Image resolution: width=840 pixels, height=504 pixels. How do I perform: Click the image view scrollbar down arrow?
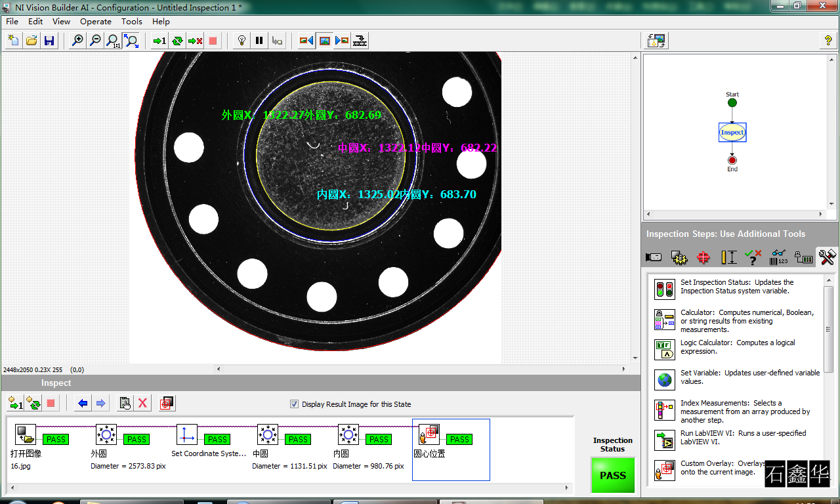pos(635,358)
